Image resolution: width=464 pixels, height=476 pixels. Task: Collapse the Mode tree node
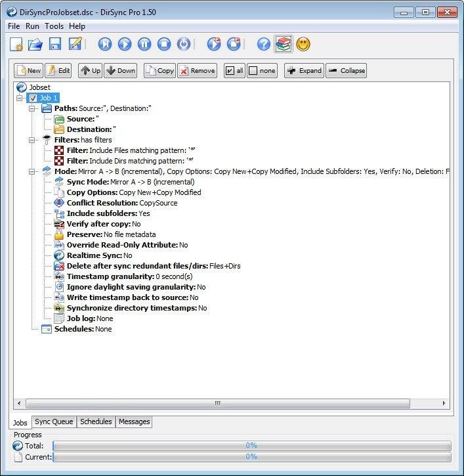point(32,171)
